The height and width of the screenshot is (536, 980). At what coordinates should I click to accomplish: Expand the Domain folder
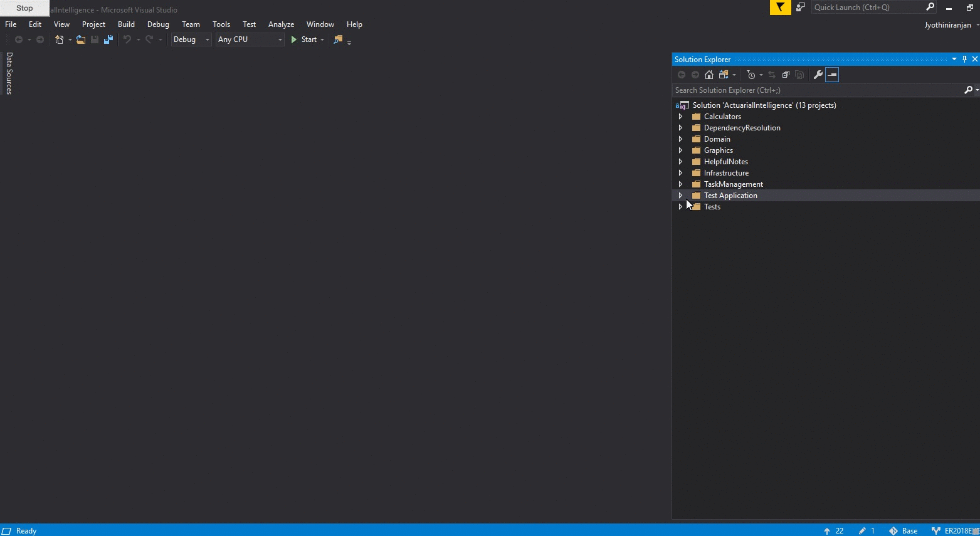[680, 139]
